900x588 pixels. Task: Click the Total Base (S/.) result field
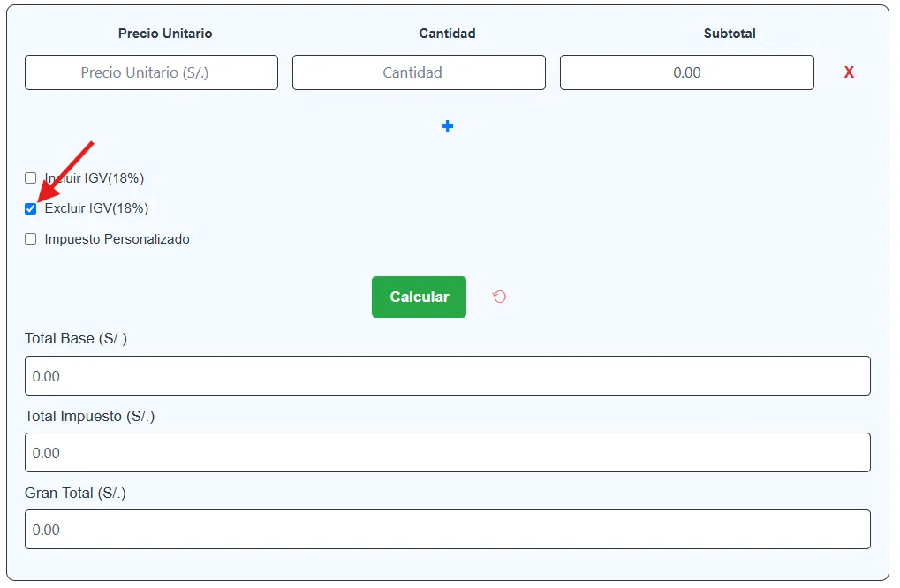447,376
